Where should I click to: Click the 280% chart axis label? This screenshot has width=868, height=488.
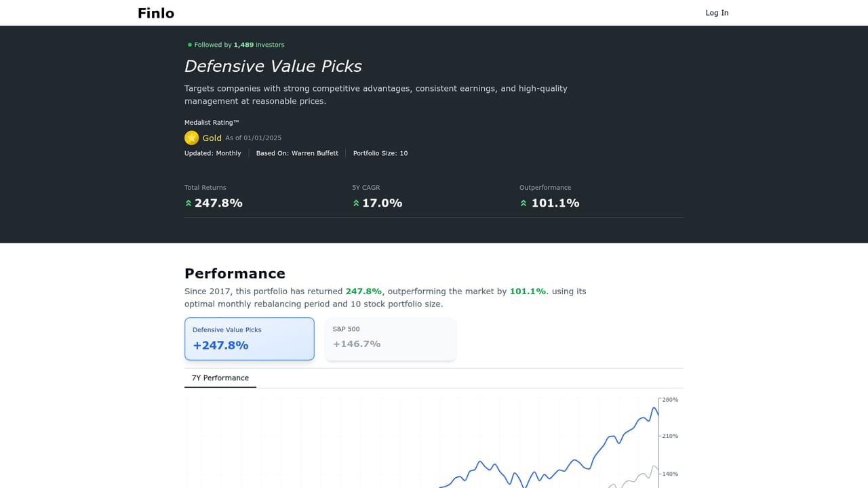pyautogui.click(x=670, y=400)
